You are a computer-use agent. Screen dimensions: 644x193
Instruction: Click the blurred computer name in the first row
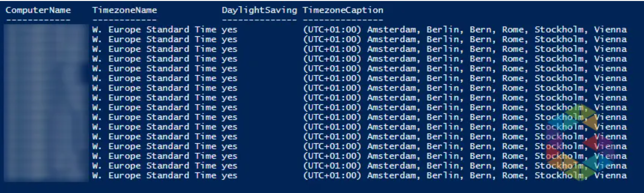pos(45,29)
